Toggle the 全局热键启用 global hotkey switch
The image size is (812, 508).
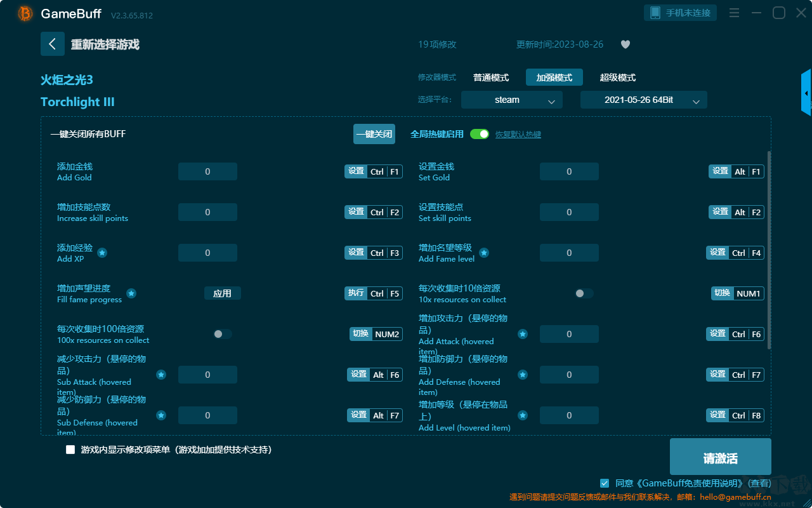480,134
